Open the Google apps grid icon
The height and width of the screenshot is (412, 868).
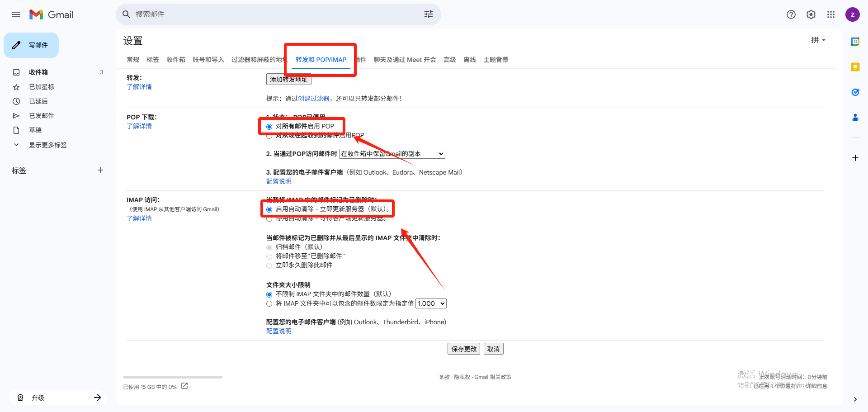[x=830, y=14]
